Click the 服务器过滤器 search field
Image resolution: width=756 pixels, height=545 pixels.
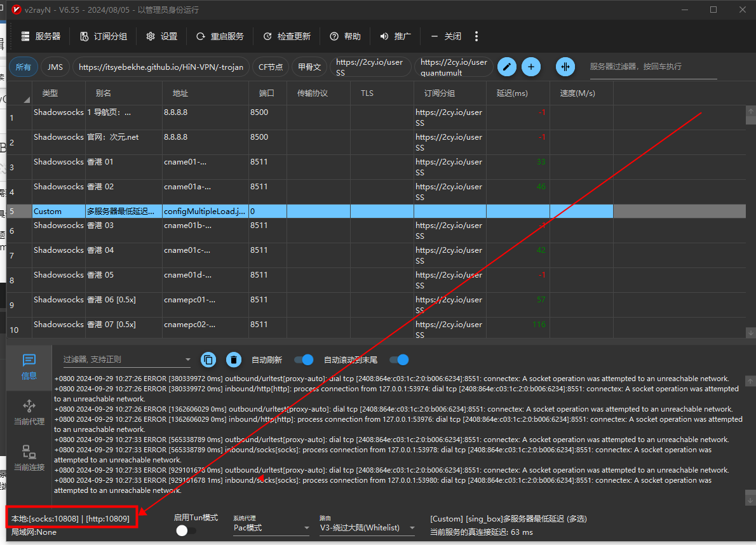[652, 67]
